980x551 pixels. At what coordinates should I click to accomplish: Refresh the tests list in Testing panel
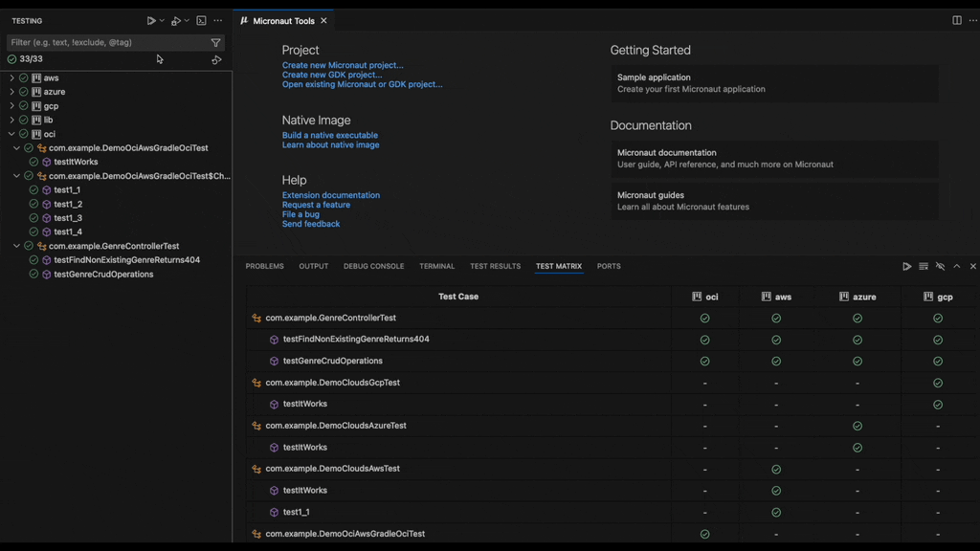pos(216,59)
